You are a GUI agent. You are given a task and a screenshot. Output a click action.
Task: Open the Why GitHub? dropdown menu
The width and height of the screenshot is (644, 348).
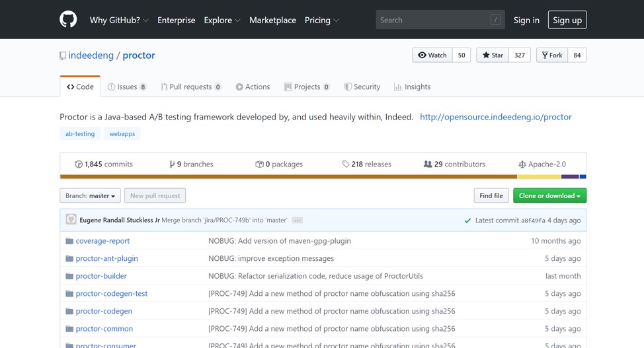pos(119,20)
